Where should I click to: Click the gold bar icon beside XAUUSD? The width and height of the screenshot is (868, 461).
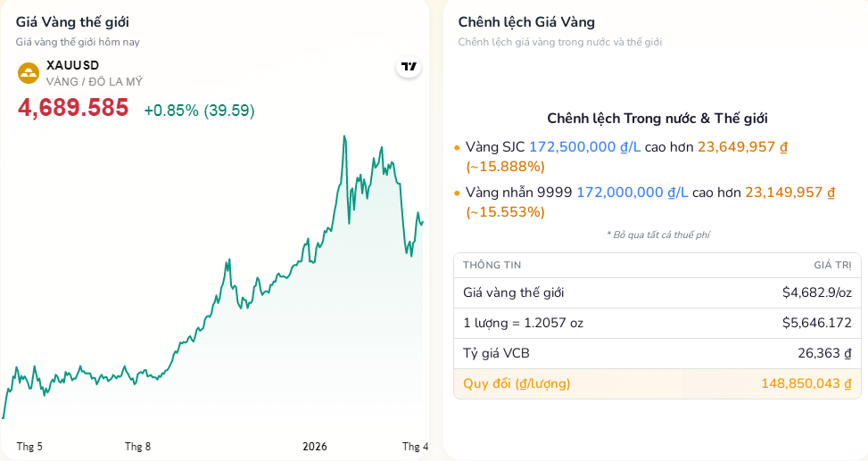[29, 73]
